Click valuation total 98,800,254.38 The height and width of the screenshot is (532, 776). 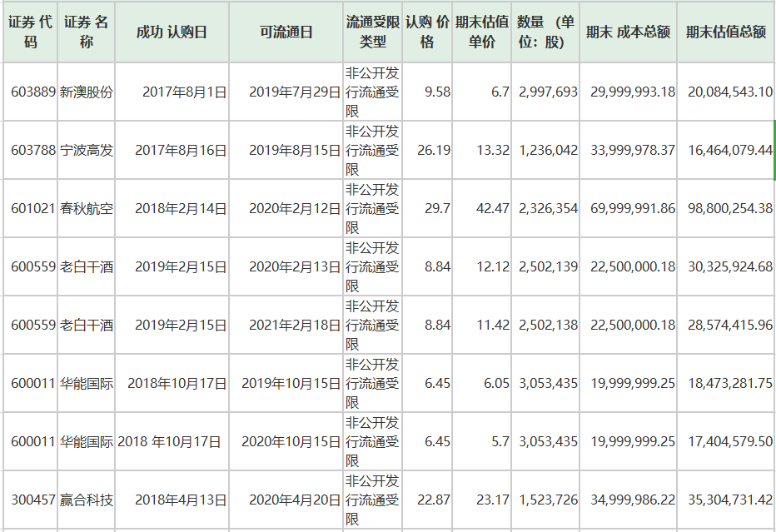click(730, 208)
